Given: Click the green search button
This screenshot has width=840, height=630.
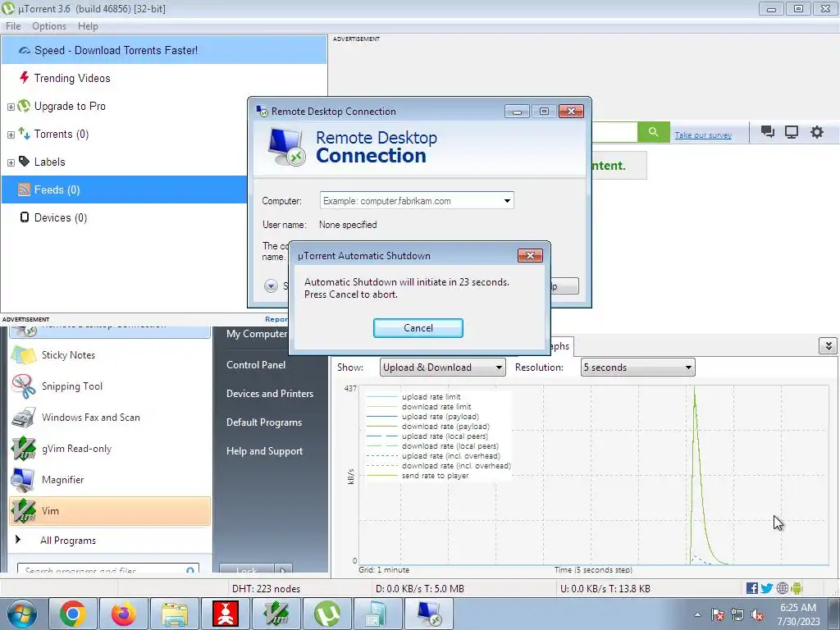Looking at the screenshot, I should (x=653, y=132).
